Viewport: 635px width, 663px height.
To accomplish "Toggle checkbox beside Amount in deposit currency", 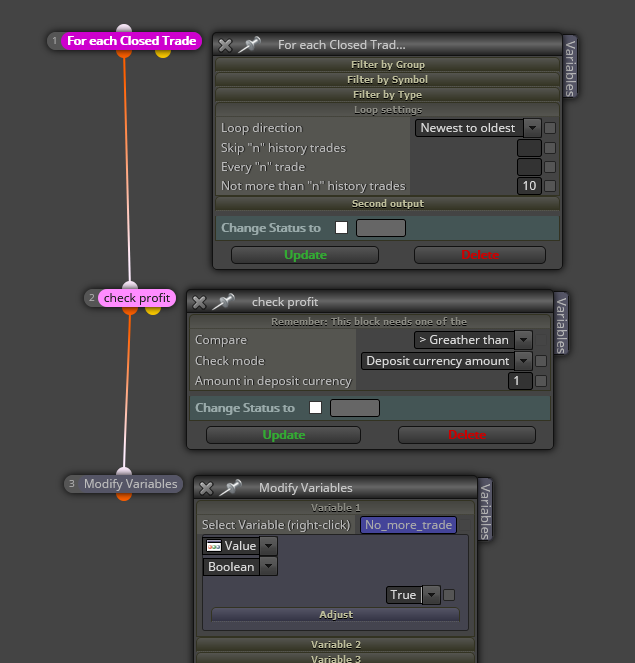I will (541, 381).
